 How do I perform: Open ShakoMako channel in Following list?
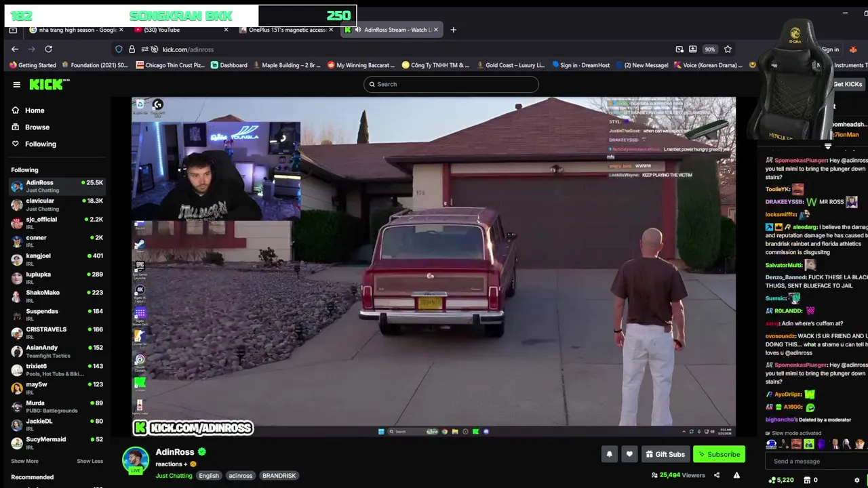(x=56, y=296)
